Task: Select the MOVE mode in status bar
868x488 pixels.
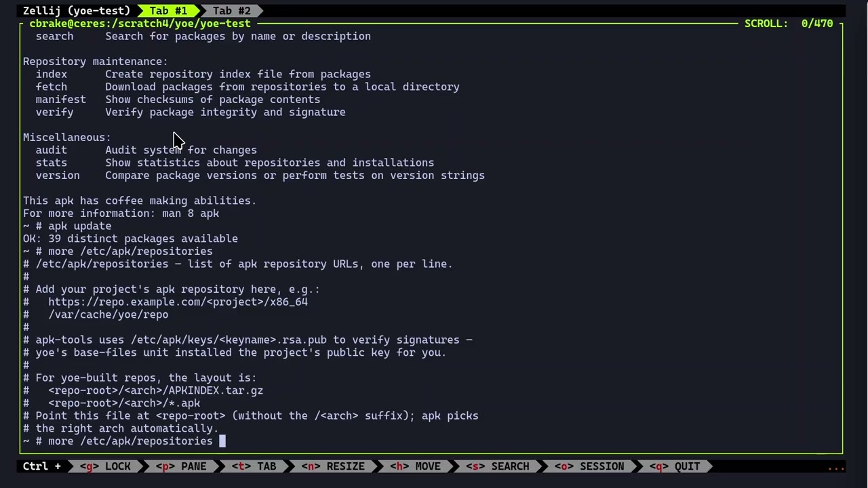Action: click(414, 466)
